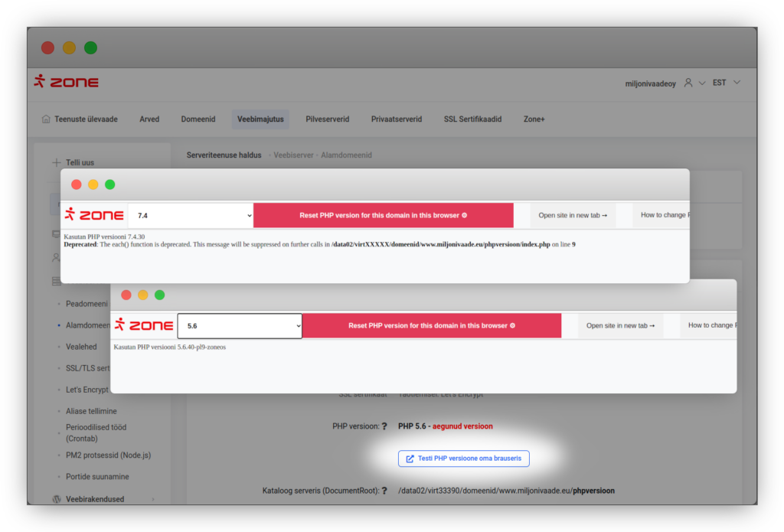Viewport: 784px width, 532px height.
Task: Click Zone logo in the 7.4 window
Action: (x=94, y=215)
